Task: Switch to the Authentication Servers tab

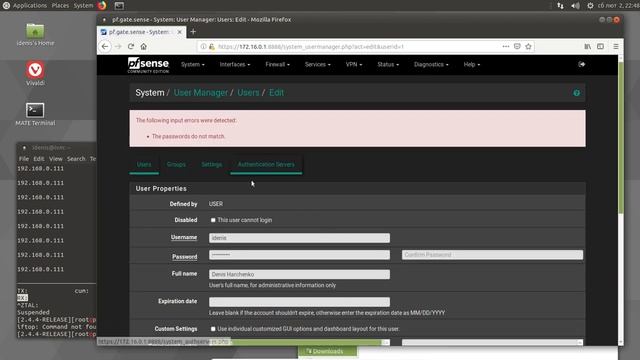Action: [x=266, y=164]
